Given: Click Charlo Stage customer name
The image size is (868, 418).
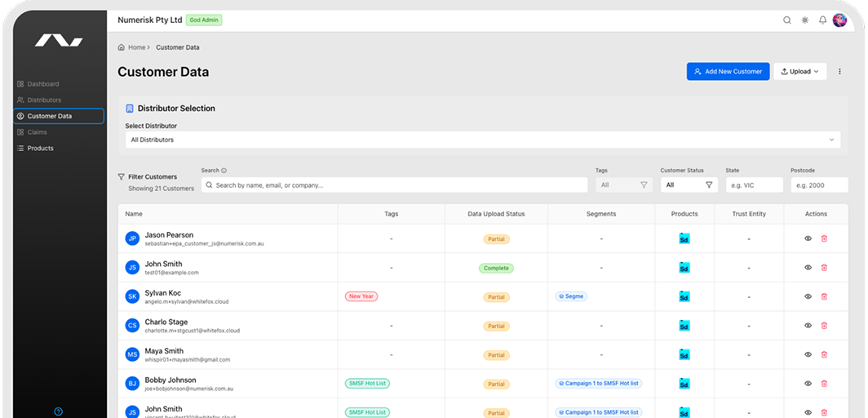Looking at the screenshot, I should click(166, 322).
